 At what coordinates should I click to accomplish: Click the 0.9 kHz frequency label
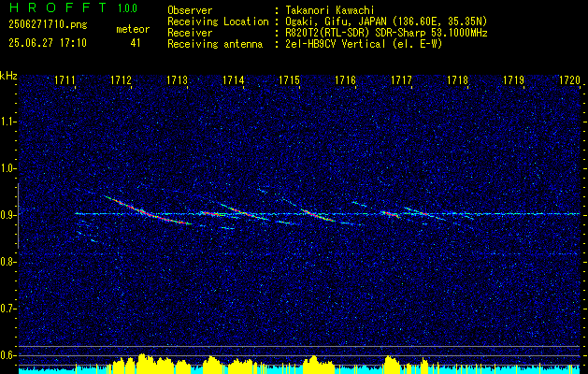coord(7,215)
